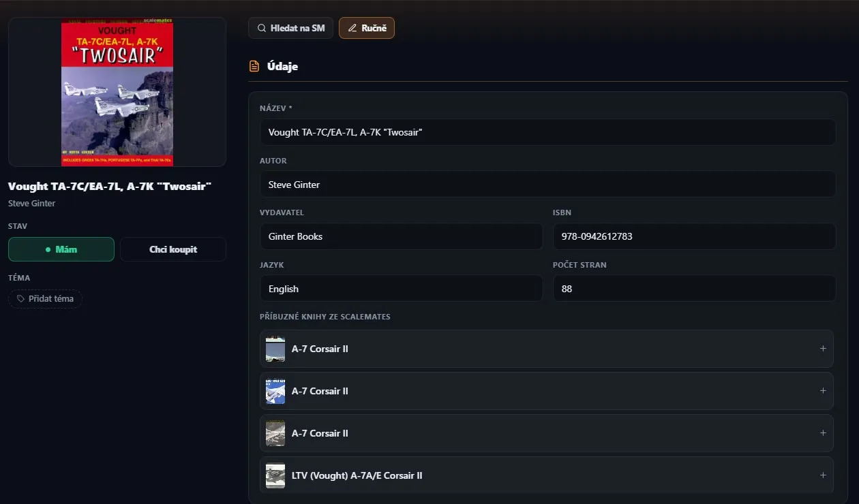Click plus icon on second A-7 Corsair II row
Image resolution: width=859 pixels, height=504 pixels.
[x=823, y=391]
